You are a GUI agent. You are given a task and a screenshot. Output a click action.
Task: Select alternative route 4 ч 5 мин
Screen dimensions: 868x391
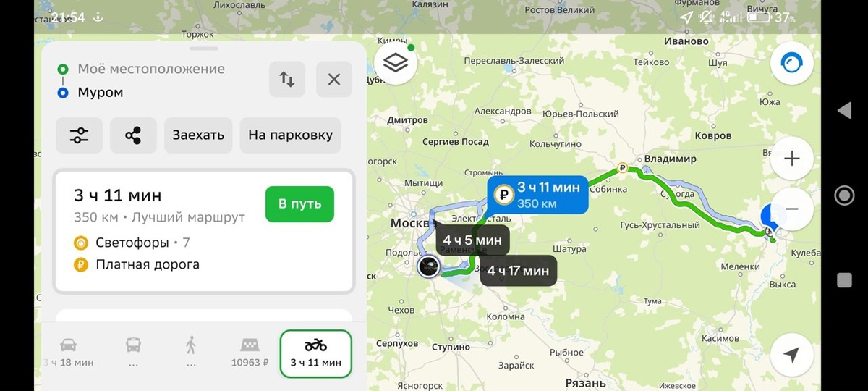(x=472, y=240)
